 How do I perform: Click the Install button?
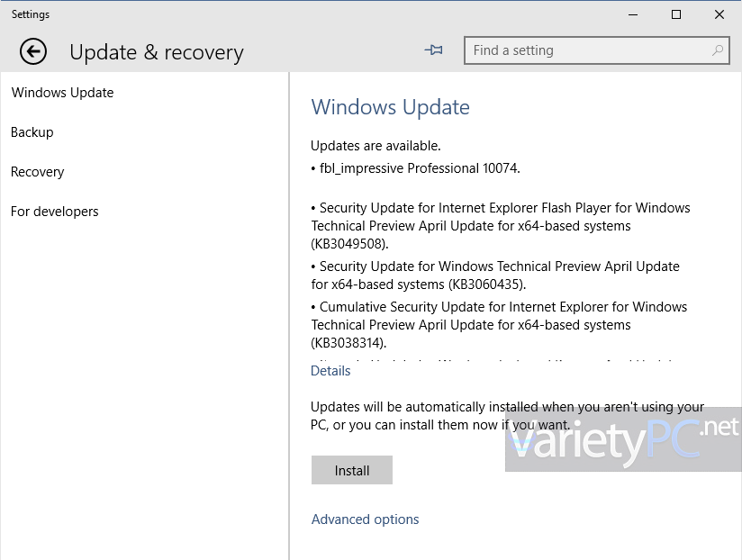[x=351, y=470]
